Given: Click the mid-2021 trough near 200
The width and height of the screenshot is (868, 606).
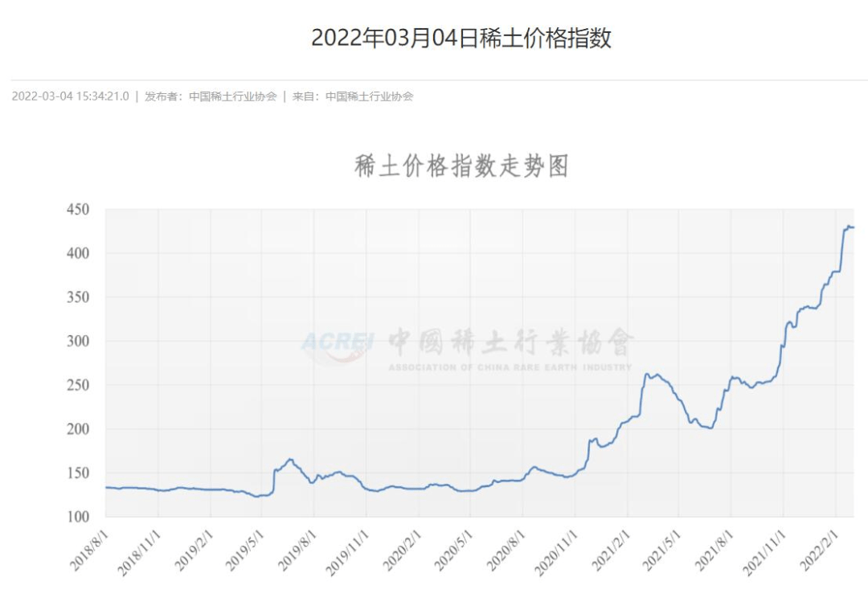Looking at the screenshot, I should tap(710, 428).
